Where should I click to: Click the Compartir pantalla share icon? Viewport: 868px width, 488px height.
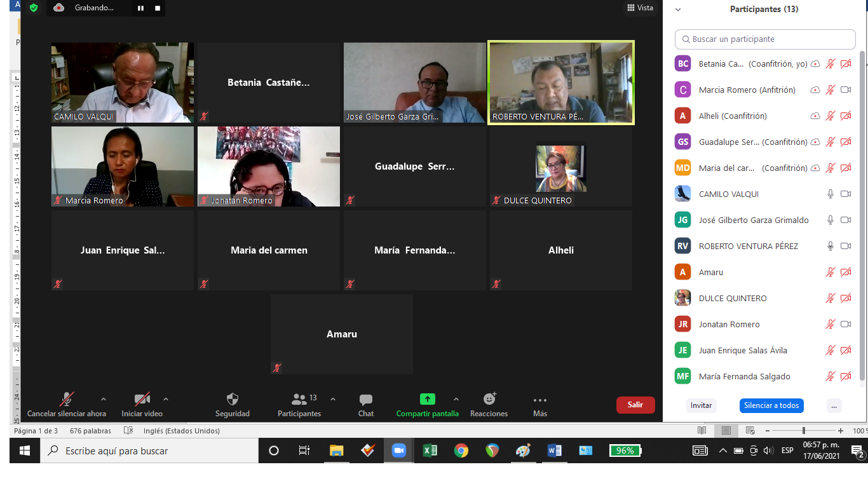tap(427, 400)
